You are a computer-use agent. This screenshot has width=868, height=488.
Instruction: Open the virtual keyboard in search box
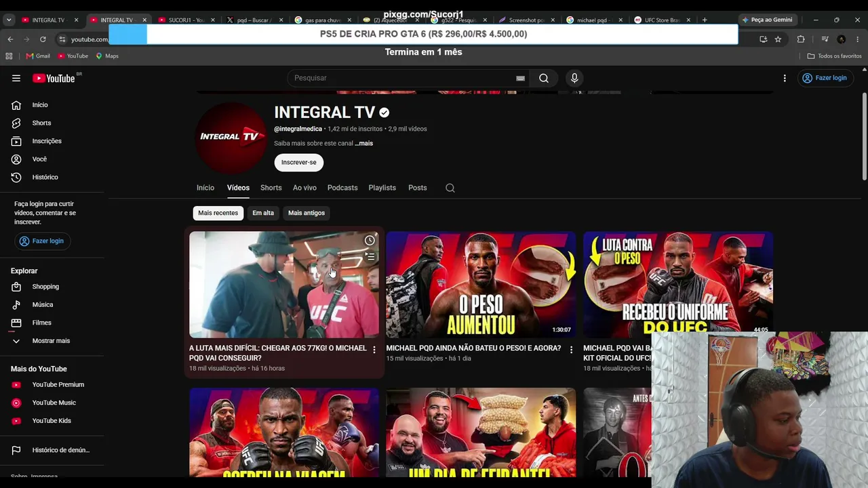(x=520, y=78)
